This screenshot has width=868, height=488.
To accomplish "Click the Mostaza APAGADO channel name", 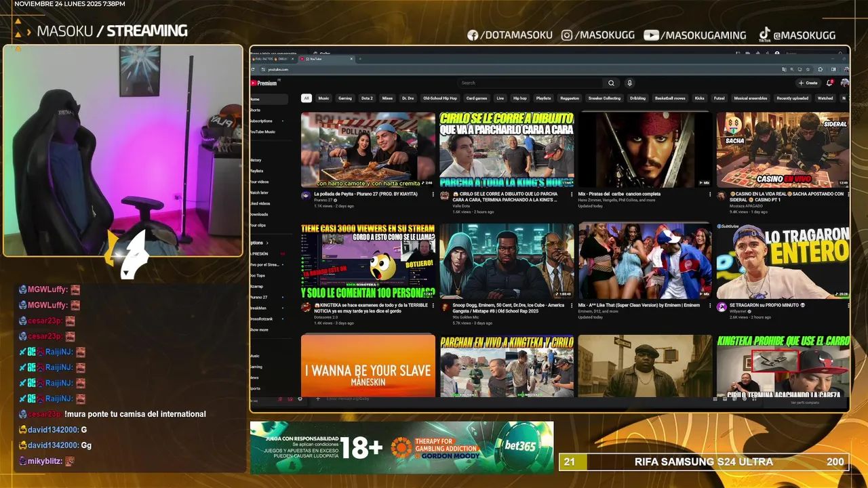I will click(x=746, y=205).
